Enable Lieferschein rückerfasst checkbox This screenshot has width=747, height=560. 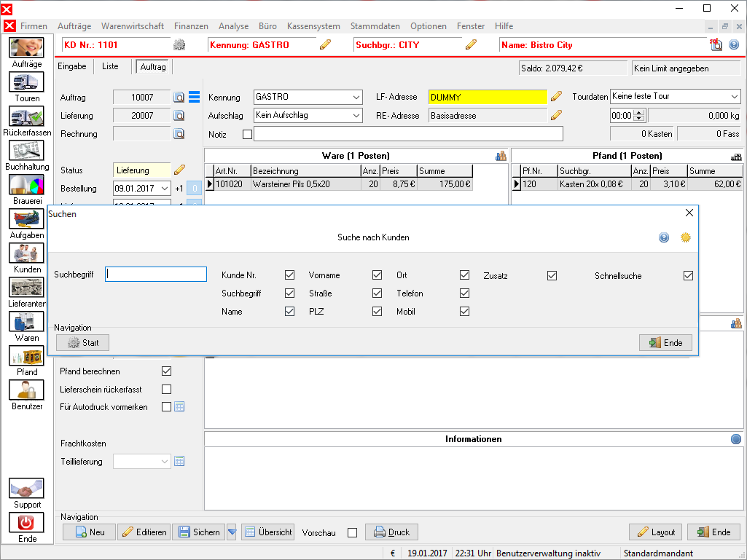[x=166, y=389]
